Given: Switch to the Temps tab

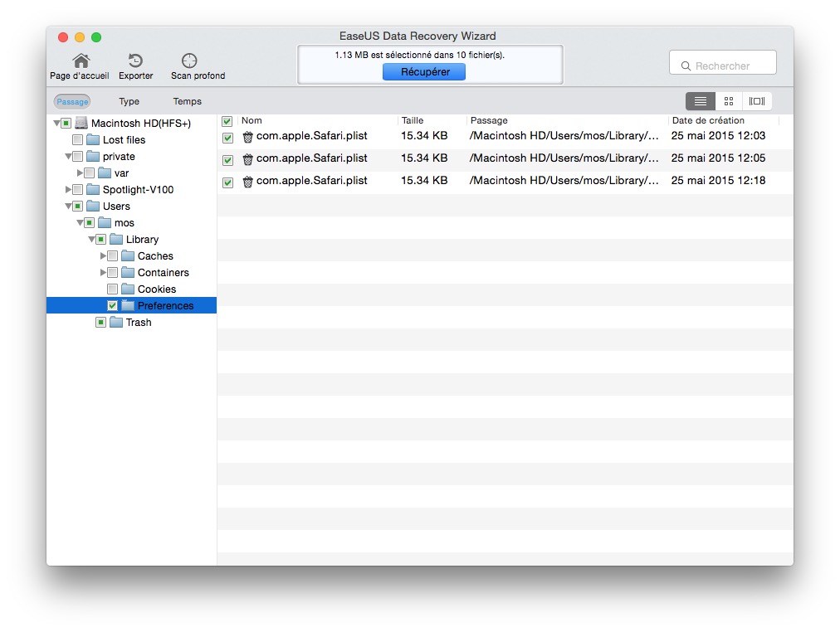Looking at the screenshot, I should [x=187, y=101].
